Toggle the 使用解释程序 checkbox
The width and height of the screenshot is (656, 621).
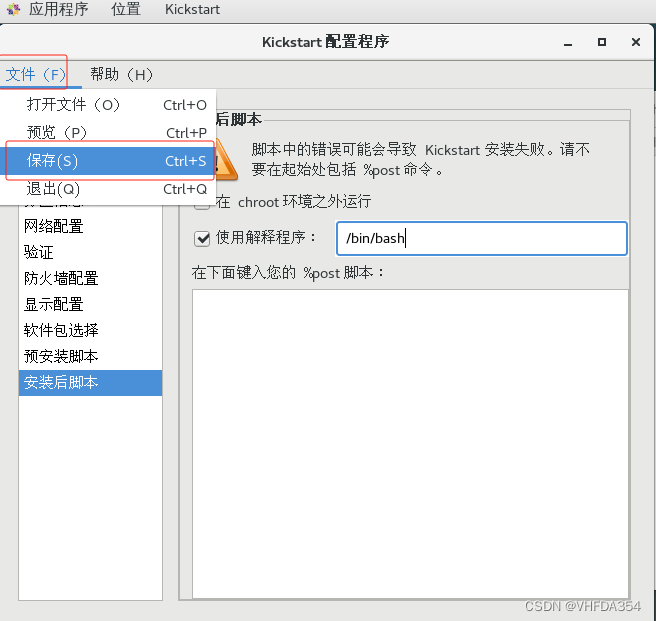point(202,239)
